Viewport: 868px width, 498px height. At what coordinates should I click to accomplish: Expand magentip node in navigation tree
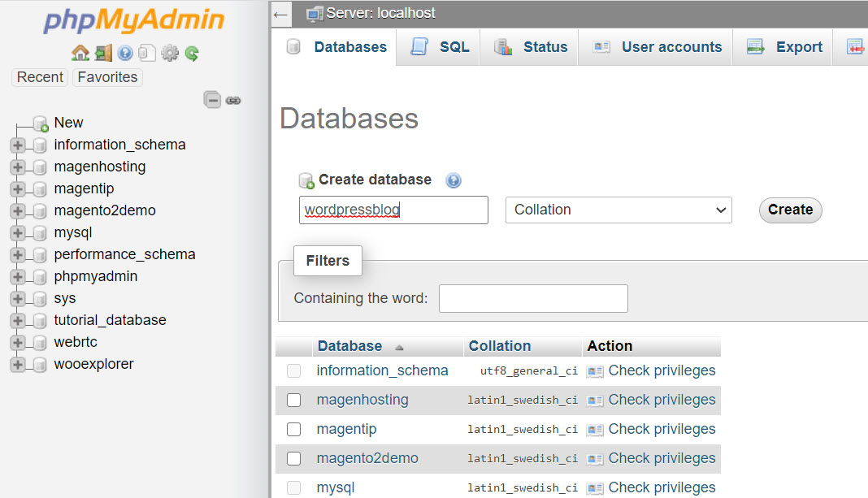(18, 189)
